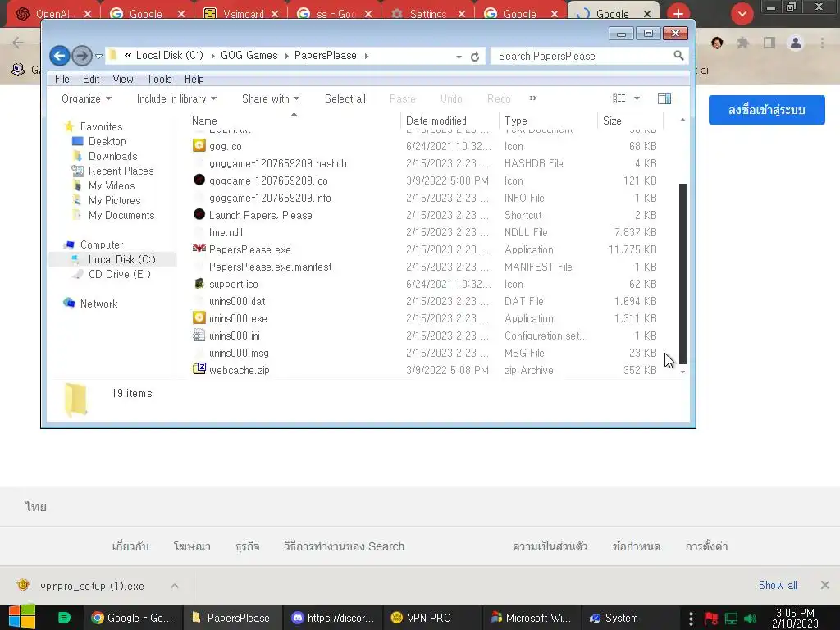The height and width of the screenshot is (630, 840).
Task: Go back with the Explorer back arrow
Action: coord(59,55)
